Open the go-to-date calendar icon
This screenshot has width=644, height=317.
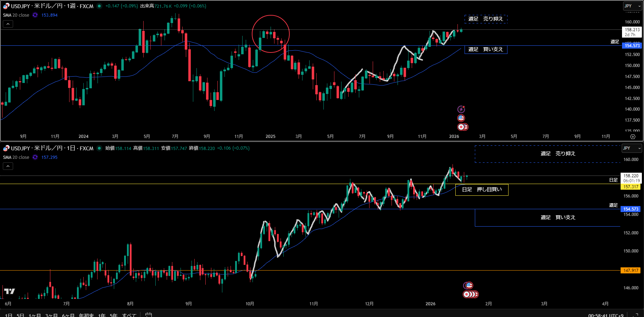pyautogui.click(x=149, y=315)
